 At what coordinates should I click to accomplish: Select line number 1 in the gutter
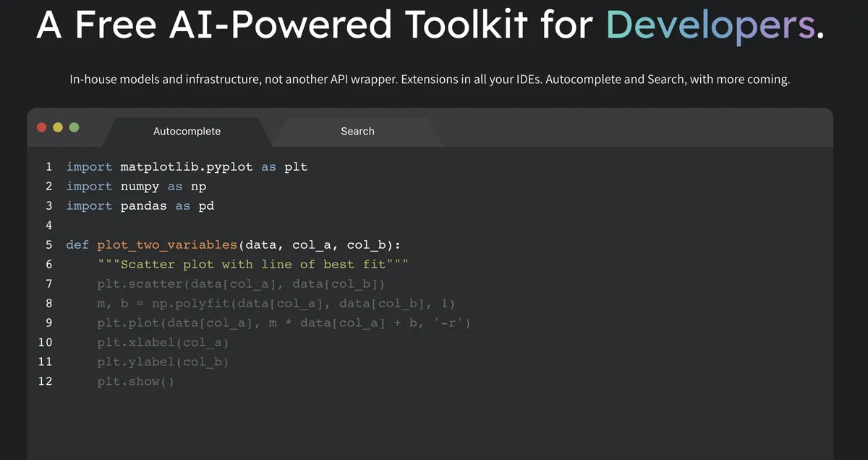(48, 166)
